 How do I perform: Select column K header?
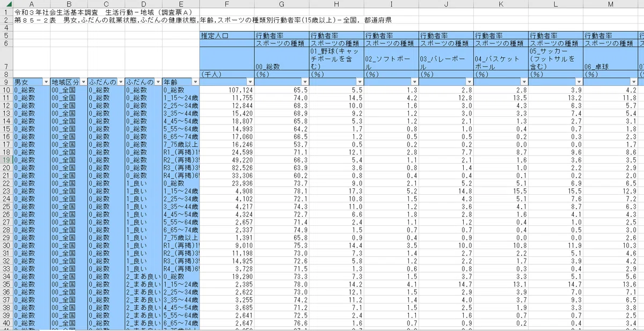click(501, 4)
